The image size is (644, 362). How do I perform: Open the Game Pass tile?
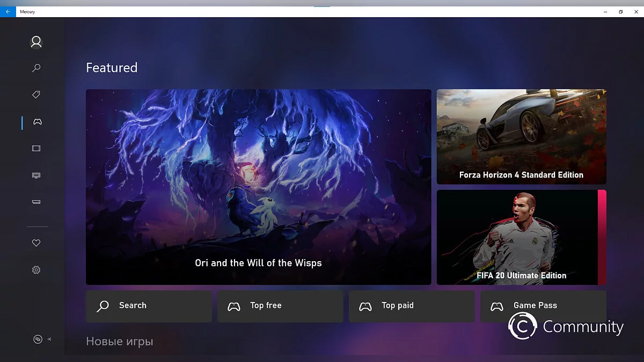pyautogui.click(x=543, y=306)
